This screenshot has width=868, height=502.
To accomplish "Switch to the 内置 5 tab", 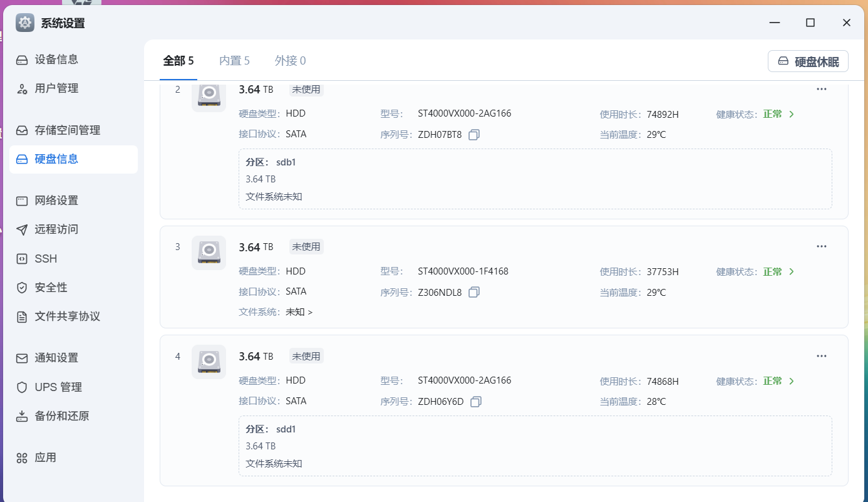I will [234, 61].
